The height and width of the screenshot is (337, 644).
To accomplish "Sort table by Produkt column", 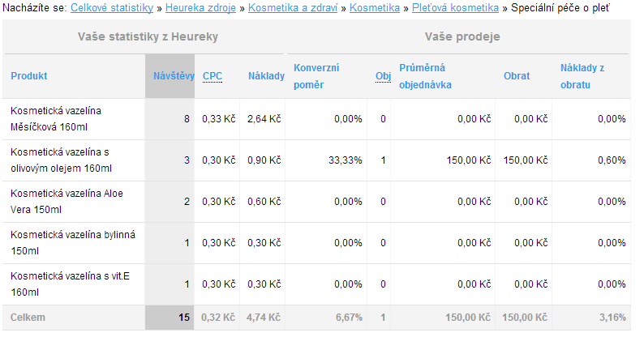I will tap(28, 76).
